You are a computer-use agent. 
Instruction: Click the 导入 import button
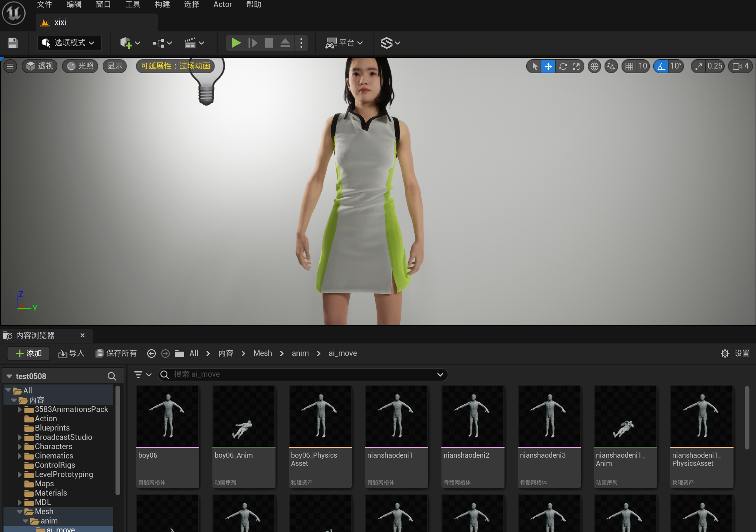pos(71,353)
